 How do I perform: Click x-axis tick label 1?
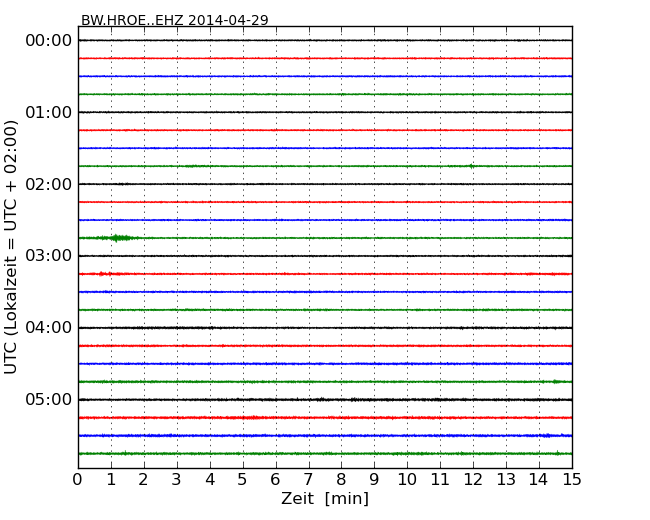tap(111, 479)
